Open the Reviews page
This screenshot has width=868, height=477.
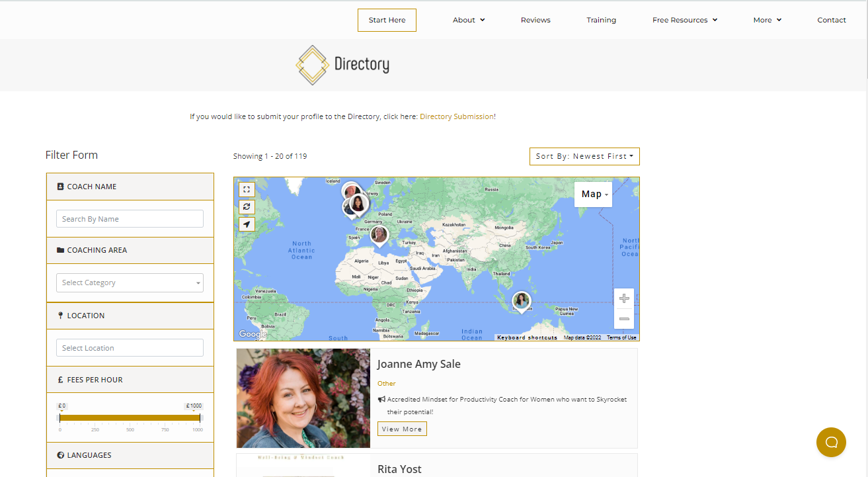pos(535,20)
